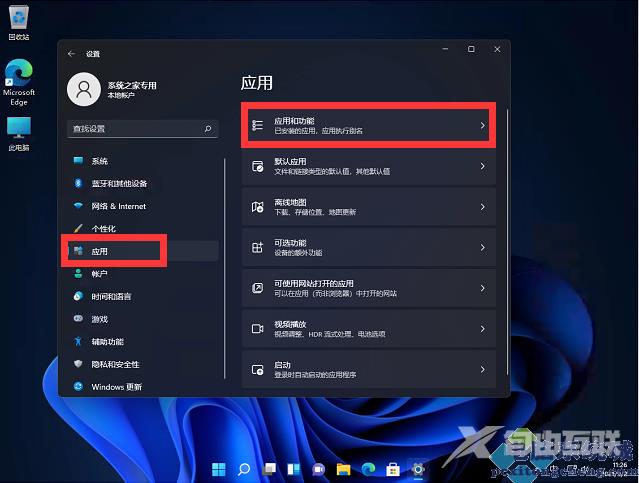Select the paintbrush icon for 个性化
639x483 pixels.
click(78, 228)
